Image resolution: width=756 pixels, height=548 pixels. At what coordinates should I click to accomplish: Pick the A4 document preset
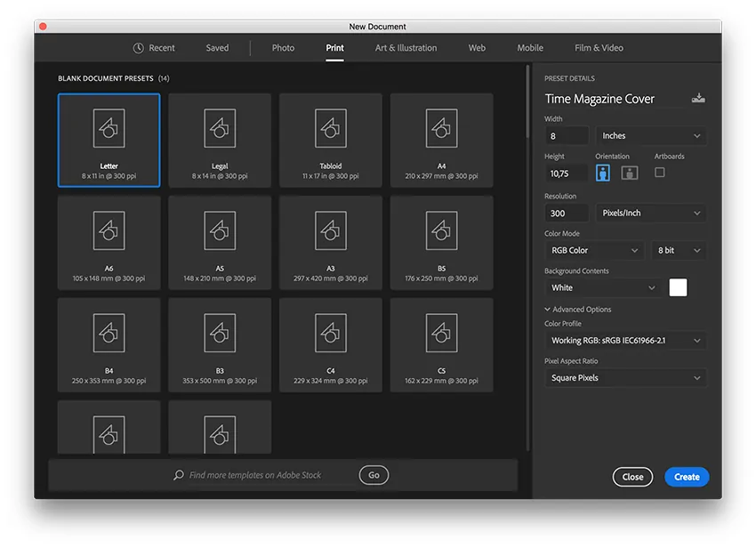point(441,129)
